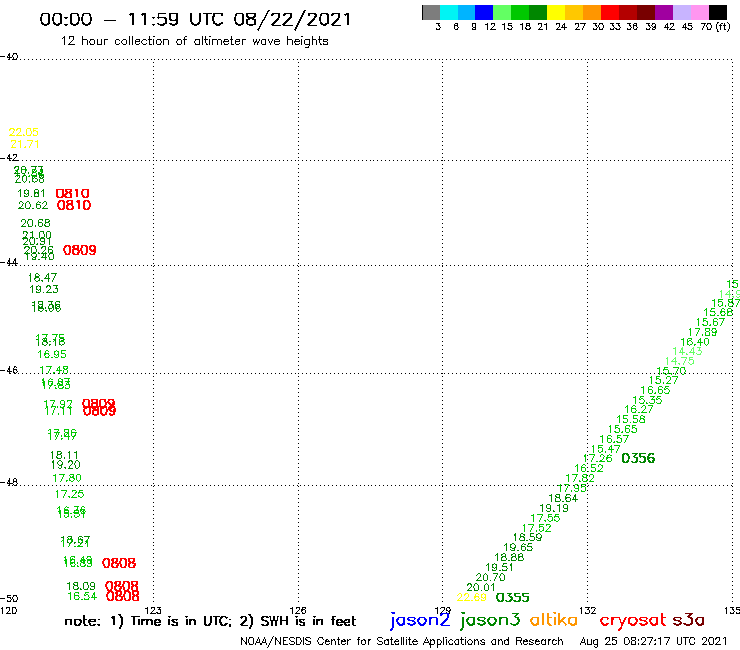Viewport: 740px width, 650px height.
Task: Click the wave height value '16.40'
Action: [x=695, y=342]
